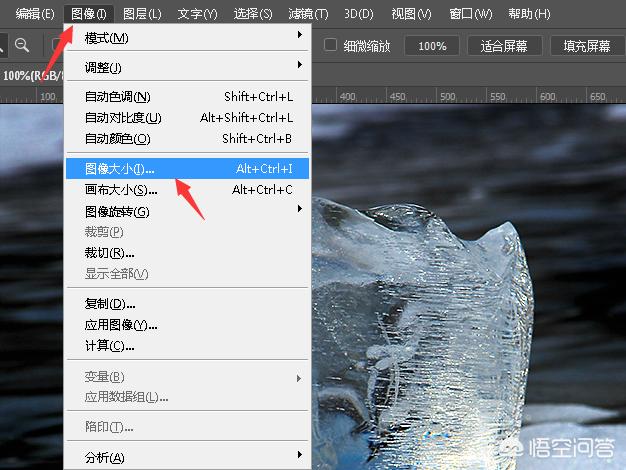626x470 pixels.
Task: Toggle the 细微缩放 checkbox
Action: point(331,45)
